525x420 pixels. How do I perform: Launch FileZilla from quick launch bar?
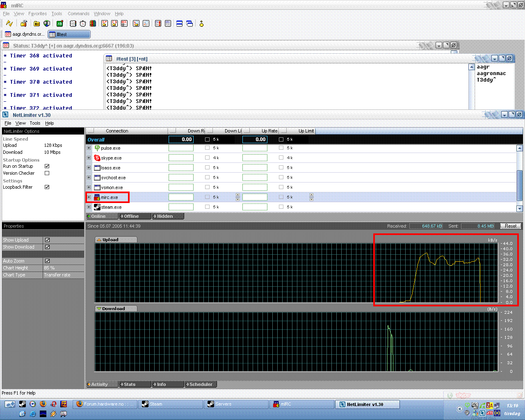[64, 404]
